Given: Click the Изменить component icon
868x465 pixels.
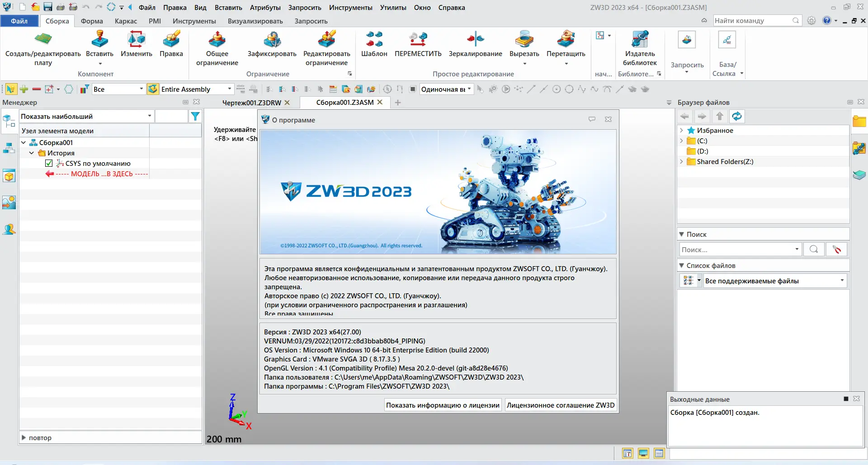Looking at the screenshot, I should tap(136, 39).
